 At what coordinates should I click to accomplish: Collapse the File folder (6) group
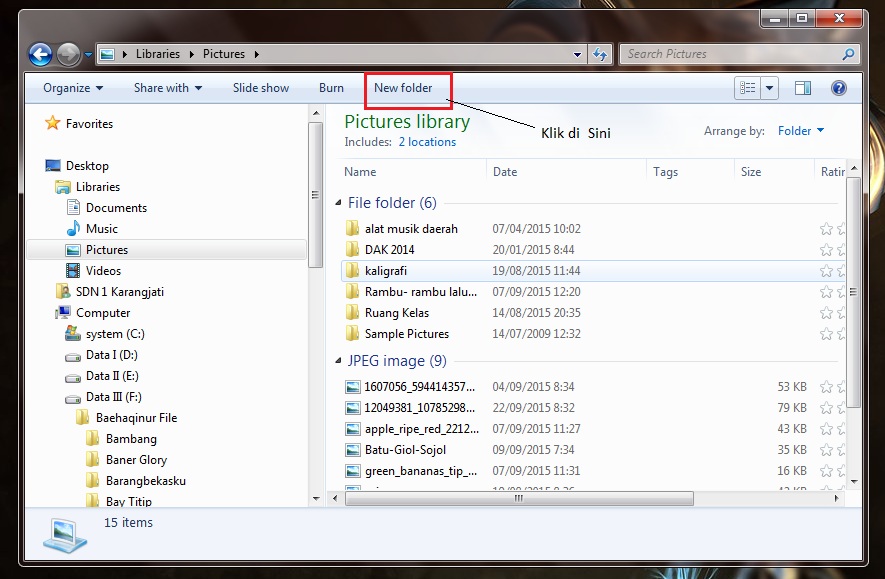click(338, 202)
